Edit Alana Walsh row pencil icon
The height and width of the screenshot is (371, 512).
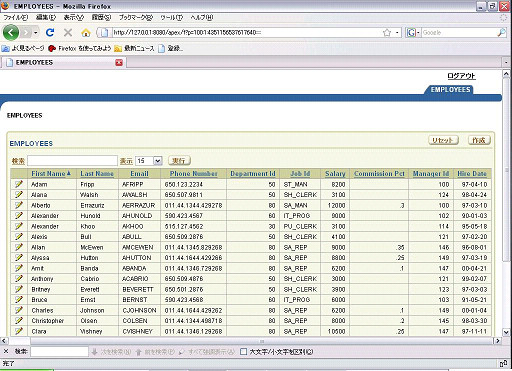(19, 194)
